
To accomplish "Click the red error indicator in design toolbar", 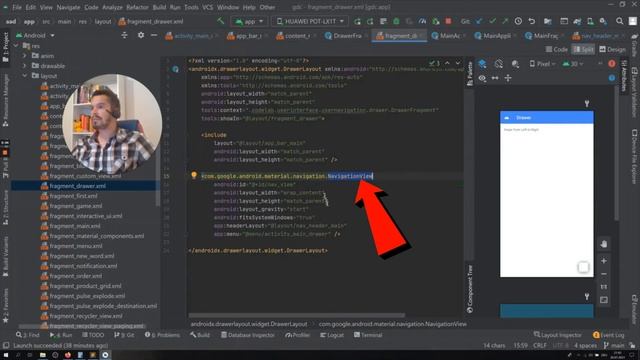I will [611, 64].
